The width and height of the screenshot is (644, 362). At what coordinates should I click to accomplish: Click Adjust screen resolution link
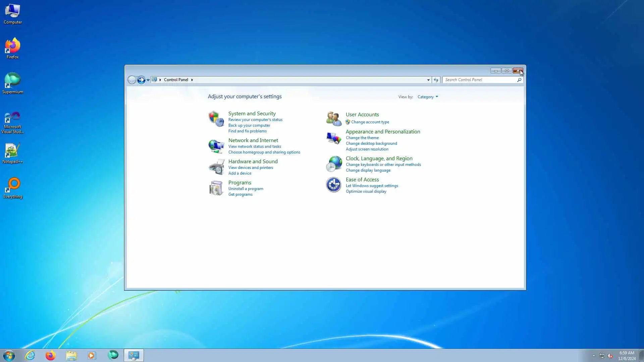point(367,149)
